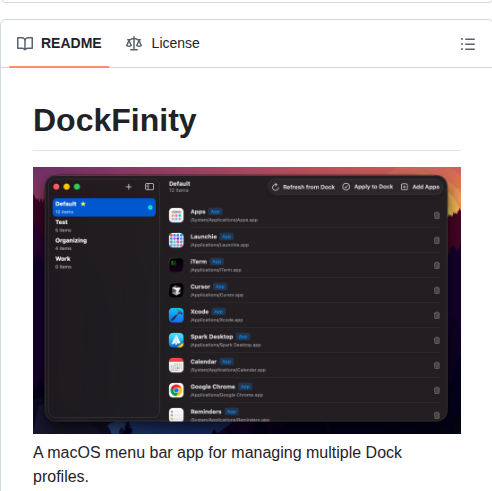Delete Apps entry via trash icon

click(437, 216)
